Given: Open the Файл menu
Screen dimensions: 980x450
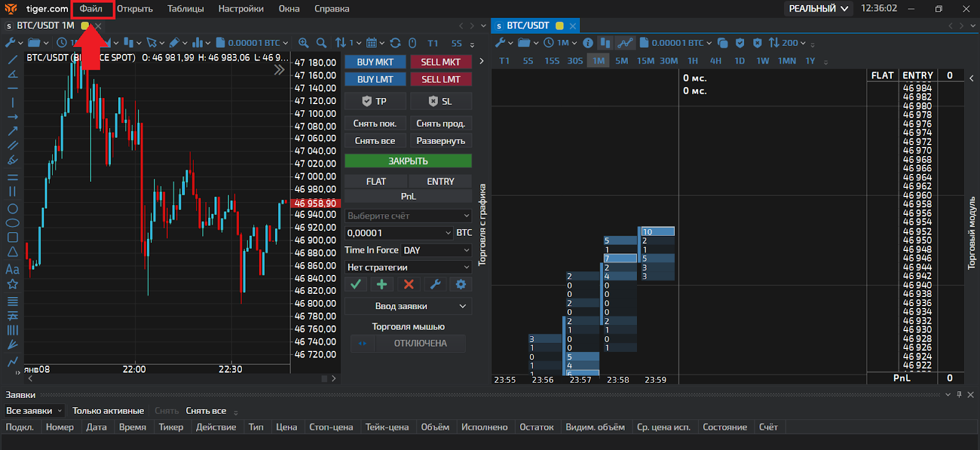Looking at the screenshot, I should (x=91, y=9).
